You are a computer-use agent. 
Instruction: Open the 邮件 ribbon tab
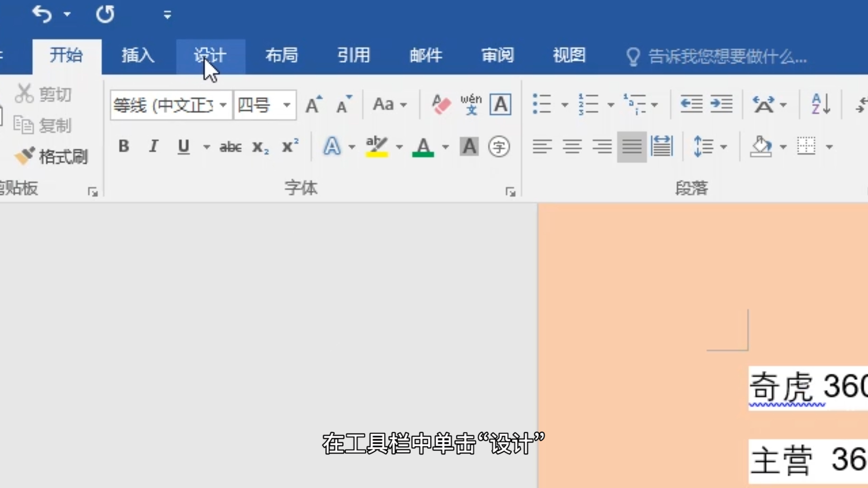coord(425,56)
